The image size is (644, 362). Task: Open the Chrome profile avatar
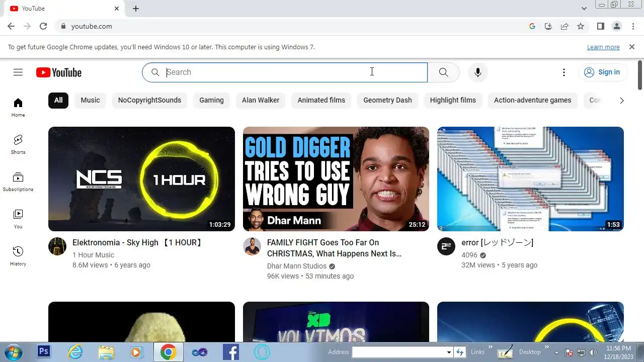point(616,26)
